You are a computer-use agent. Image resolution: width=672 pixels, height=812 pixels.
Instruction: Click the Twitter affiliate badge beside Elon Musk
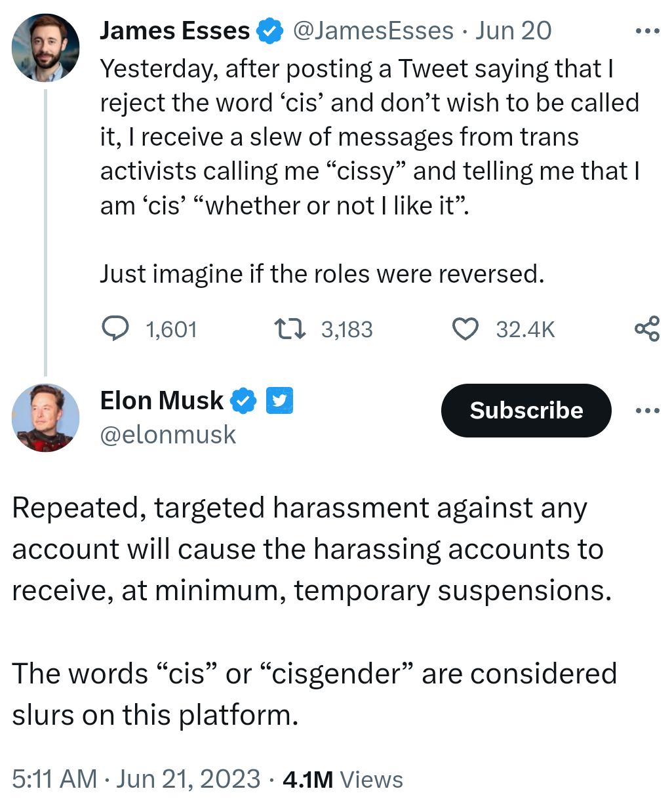click(x=279, y=401)
